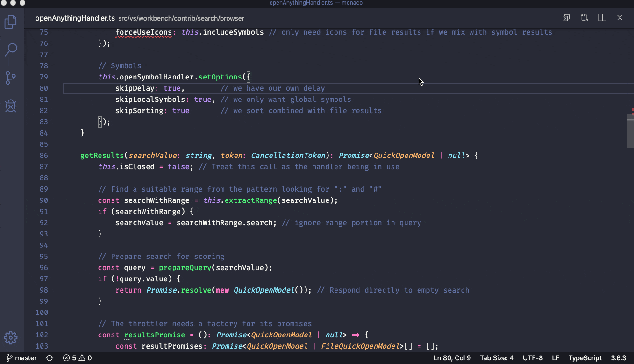Open the LF end-of-line selector

[556, 358]
